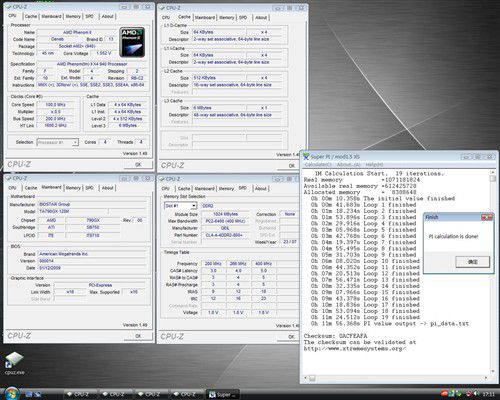Screen dimensions: 500x400
Task: Click the Super PI taskbar button
Action: point(222,395)
